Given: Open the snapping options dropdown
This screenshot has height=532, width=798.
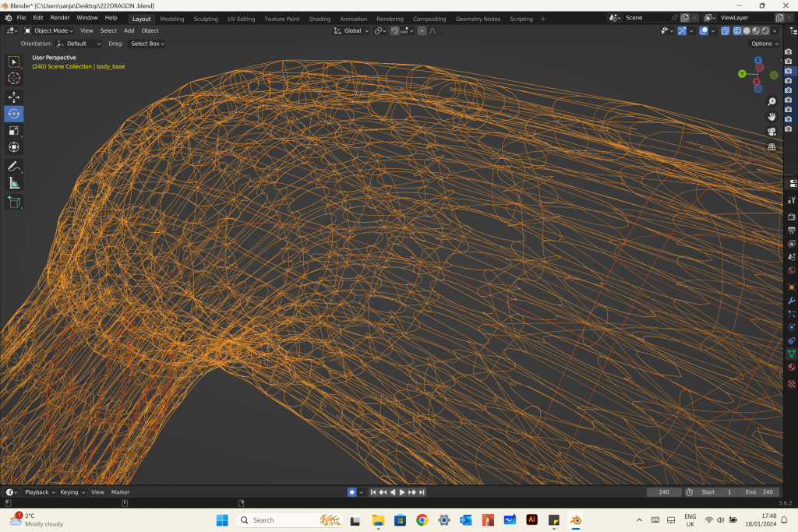Looking at the screenshot, I should [407, 31].
